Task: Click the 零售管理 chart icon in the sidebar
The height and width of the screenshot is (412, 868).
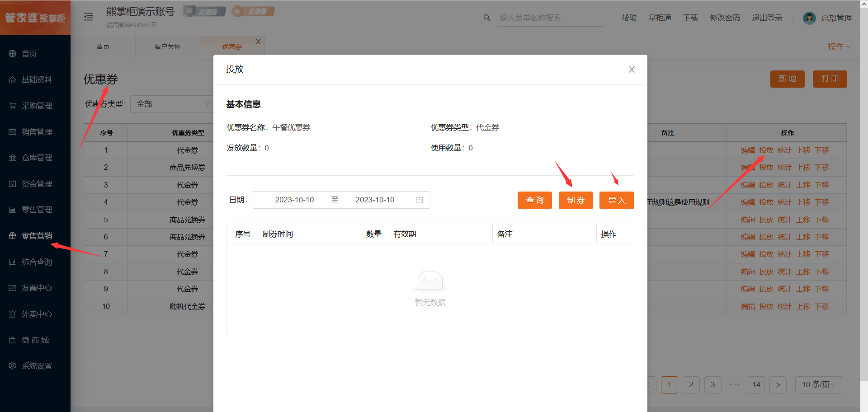Action: pyautogui.click(x=12, y=210)
